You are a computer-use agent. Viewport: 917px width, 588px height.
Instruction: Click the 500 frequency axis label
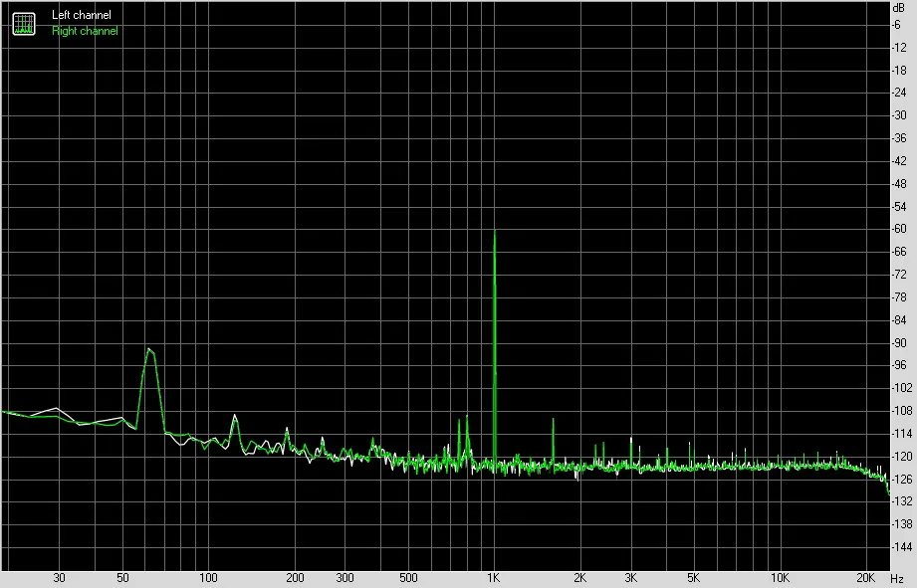pos(408,578)
